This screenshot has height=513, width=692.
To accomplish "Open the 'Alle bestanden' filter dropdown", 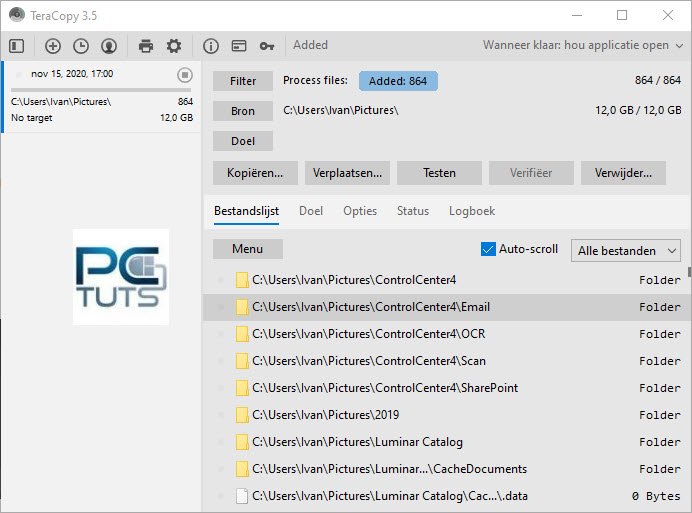I will (x=626, y=251).
